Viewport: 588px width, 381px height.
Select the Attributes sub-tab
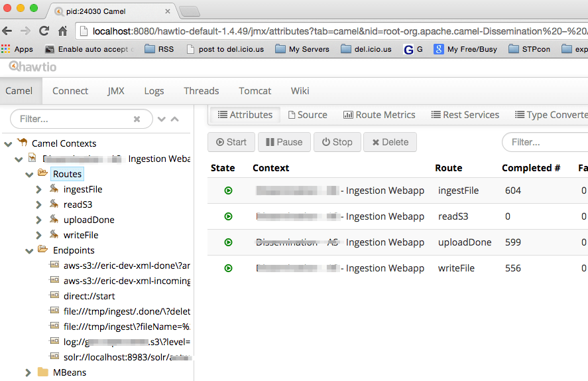[x=245, y=115]
